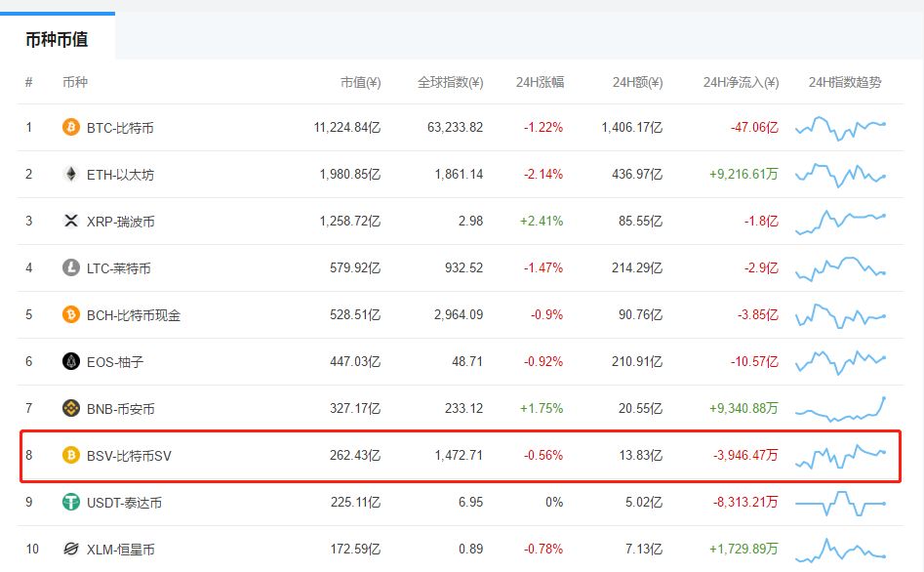Image resolution: width=924 pixels, height=572 pixels.
Task: Click the Ethereum logo icon
Action: [70, 174]
